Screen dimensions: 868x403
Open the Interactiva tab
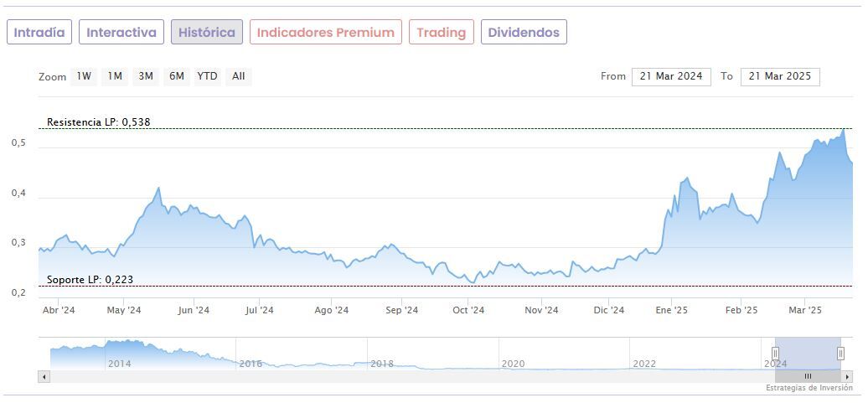[x=121, y=33]
